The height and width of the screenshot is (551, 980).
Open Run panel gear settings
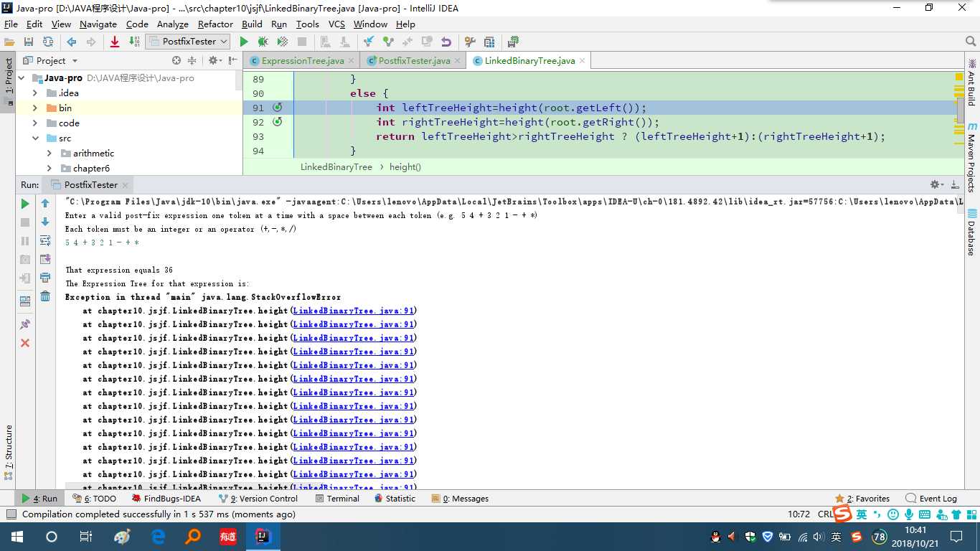pos(937,185)
